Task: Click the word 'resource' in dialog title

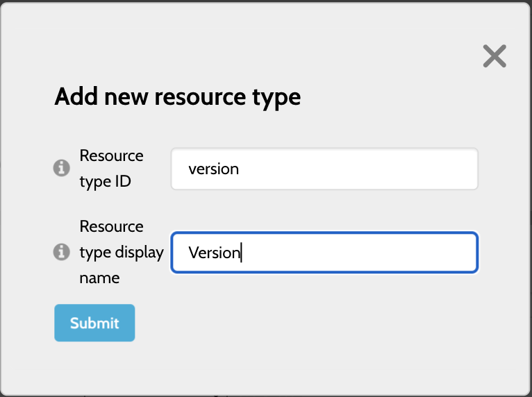Action: click(x=200, y=97)
